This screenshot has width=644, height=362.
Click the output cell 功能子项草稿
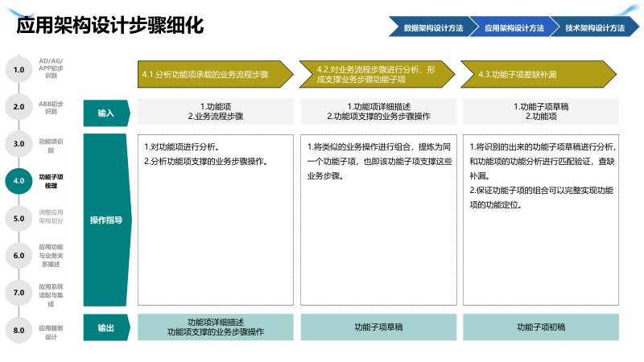[378, 327]
